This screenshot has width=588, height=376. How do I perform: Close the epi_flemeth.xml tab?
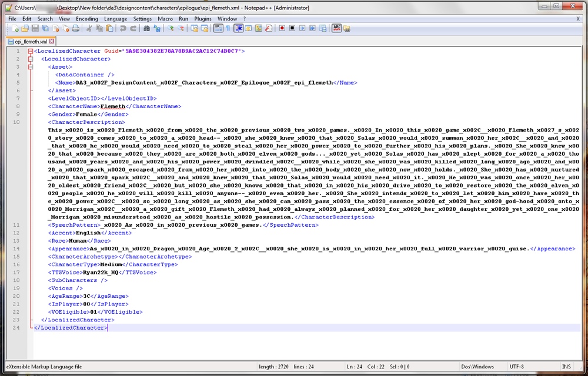pyautogui.click(x=52, y=42)
